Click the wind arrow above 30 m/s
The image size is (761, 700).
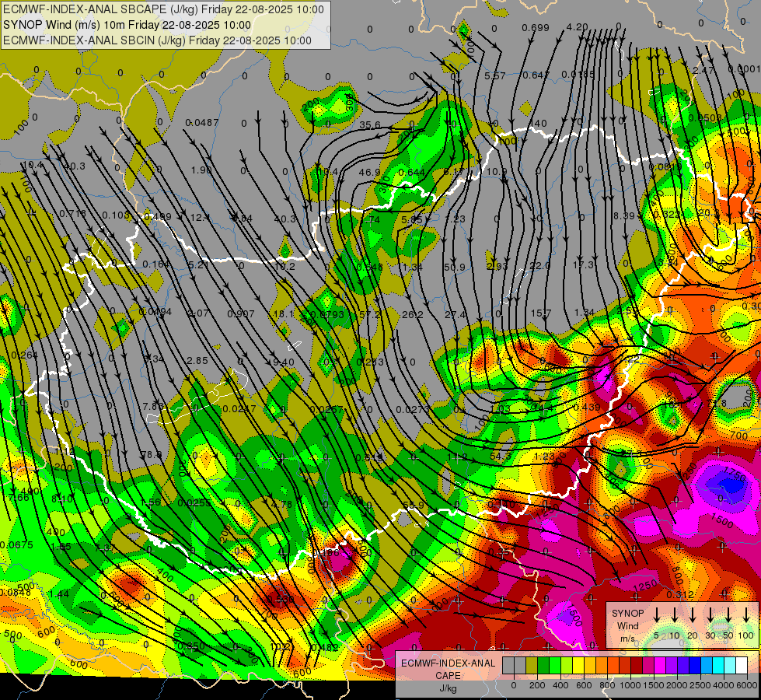[710, 615]
